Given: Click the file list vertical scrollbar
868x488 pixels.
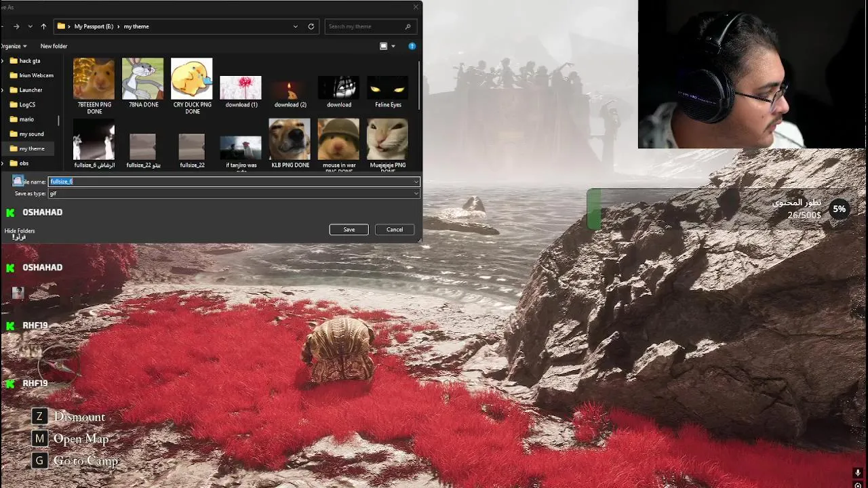Looking at the screenshot, I should click(x=419, y=85).
